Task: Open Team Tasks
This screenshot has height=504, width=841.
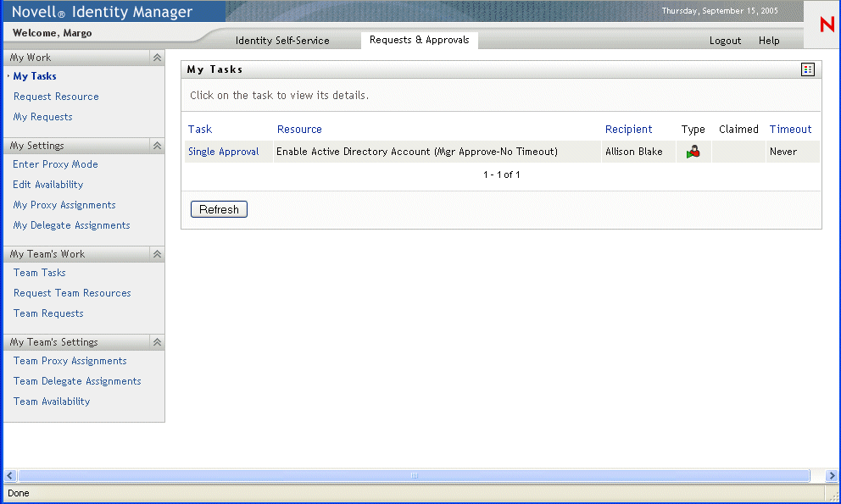Action: point(40,273)
